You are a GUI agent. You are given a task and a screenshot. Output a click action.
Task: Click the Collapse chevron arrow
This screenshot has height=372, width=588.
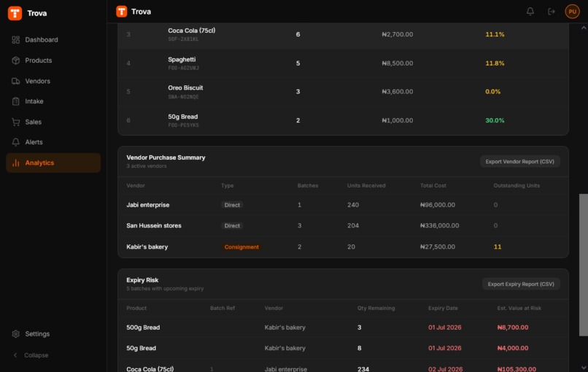[x=15, y=355]
